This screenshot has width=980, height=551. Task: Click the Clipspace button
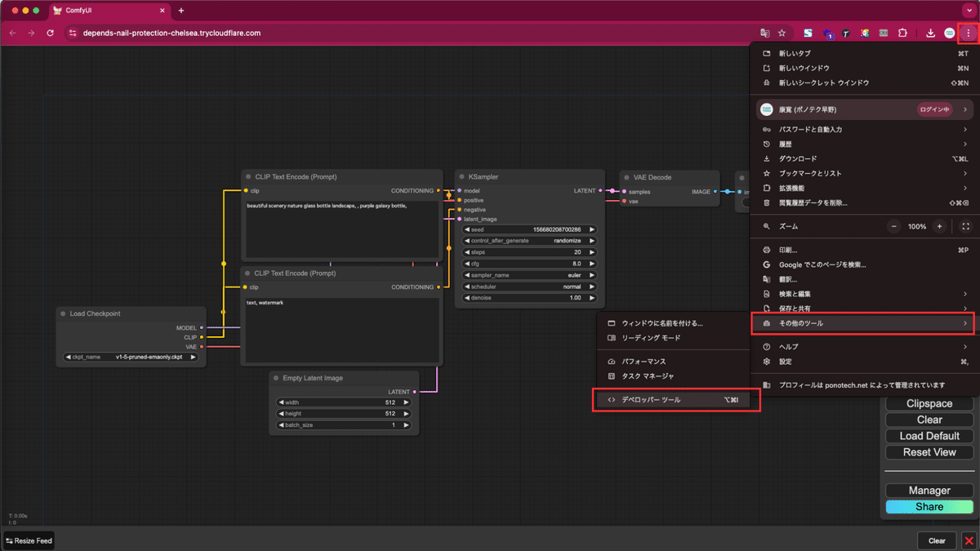[929, 404]
